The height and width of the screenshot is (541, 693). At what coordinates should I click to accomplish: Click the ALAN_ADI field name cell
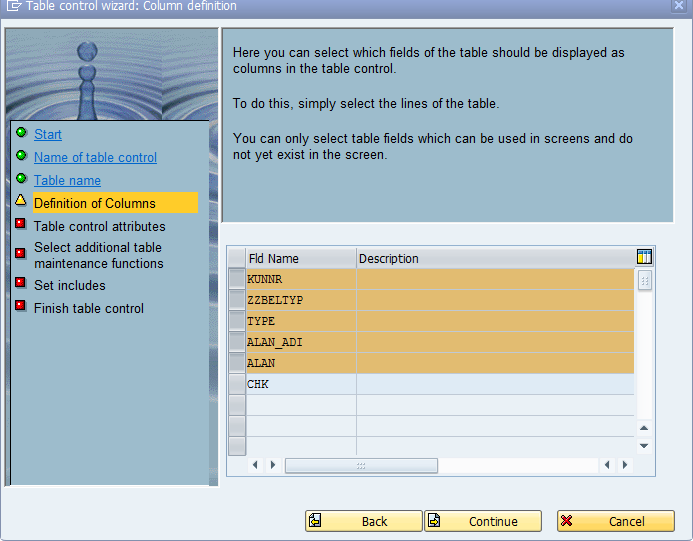[301, 342]
